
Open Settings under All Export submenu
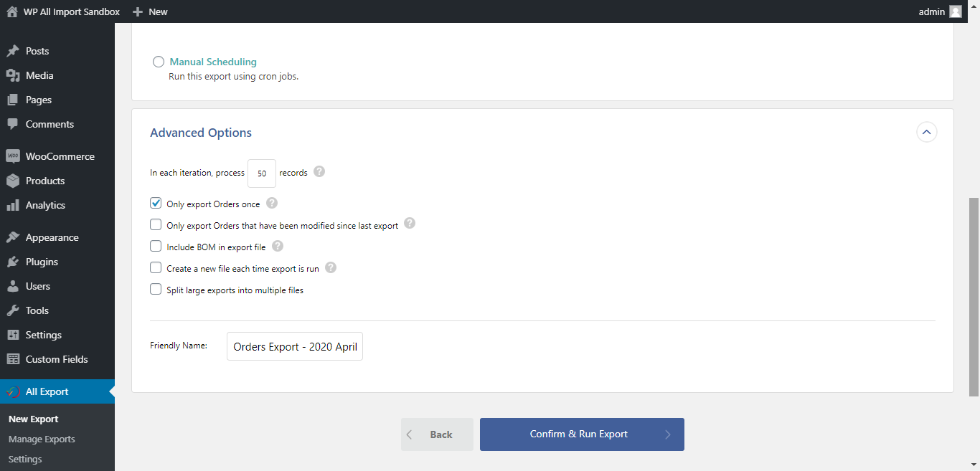pos(25,459)
